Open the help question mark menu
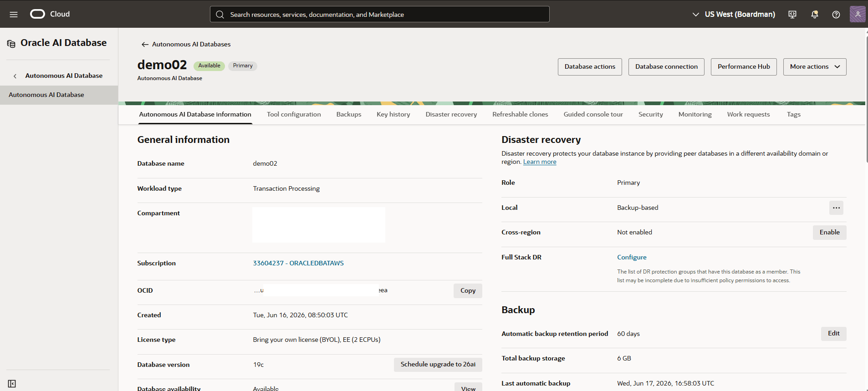This screenshot has width=868, height=391. 836,15
